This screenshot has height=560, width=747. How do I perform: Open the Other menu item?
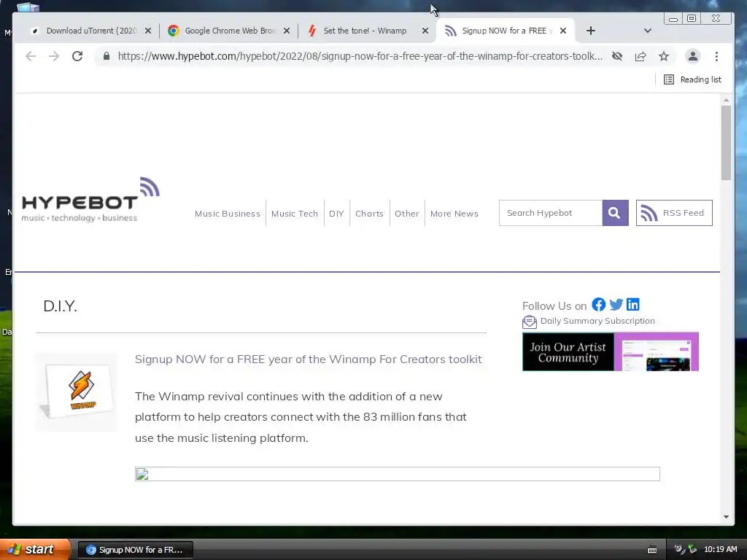407,214
